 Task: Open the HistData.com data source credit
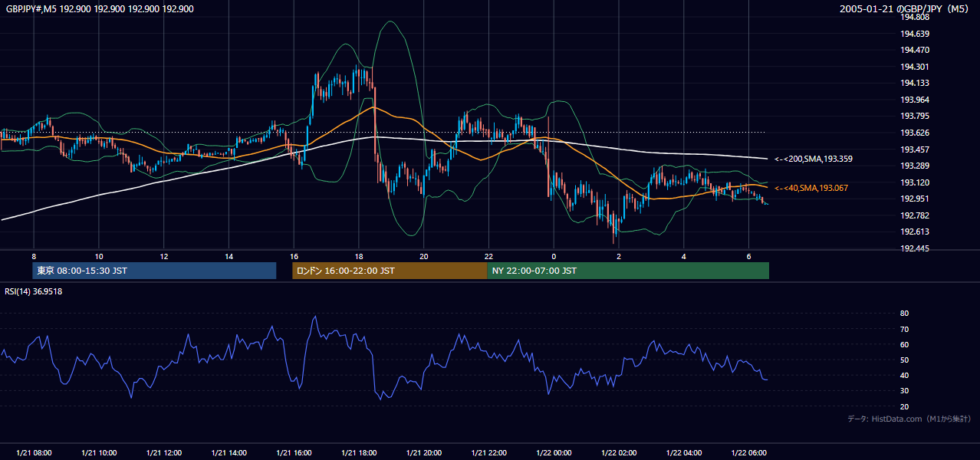click(909, 419)
